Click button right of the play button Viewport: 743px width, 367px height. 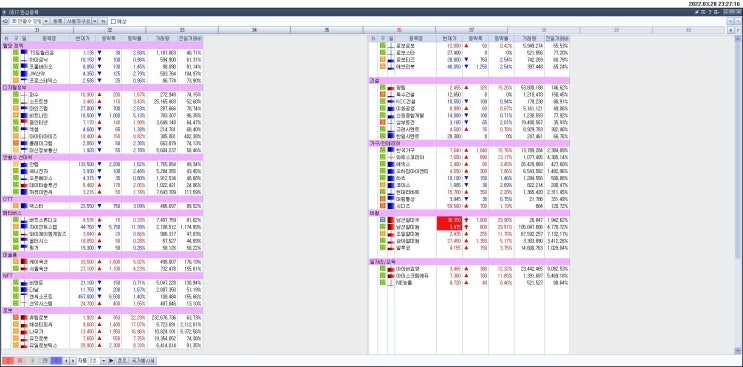pyautogui.click(x=122, y=361)
